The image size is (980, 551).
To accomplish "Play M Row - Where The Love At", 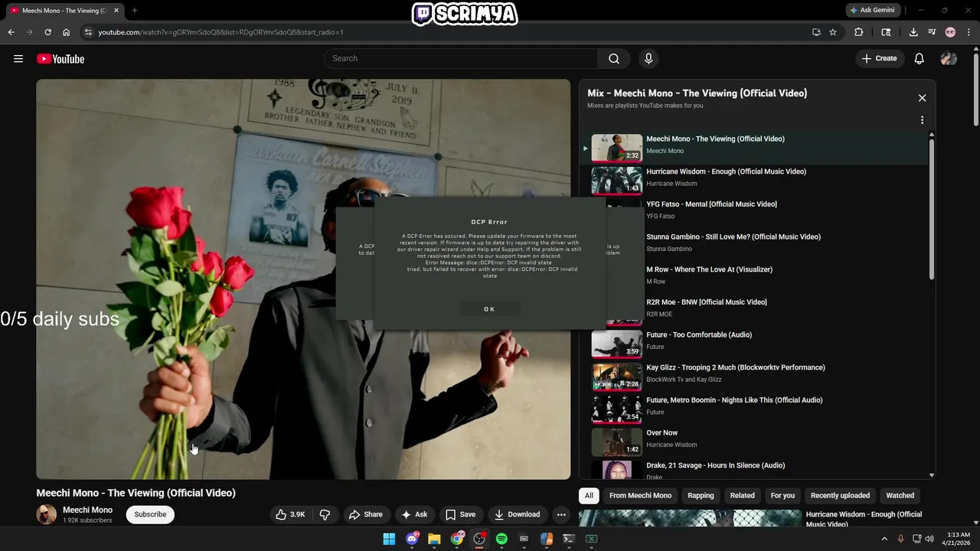I will point(754,279).
